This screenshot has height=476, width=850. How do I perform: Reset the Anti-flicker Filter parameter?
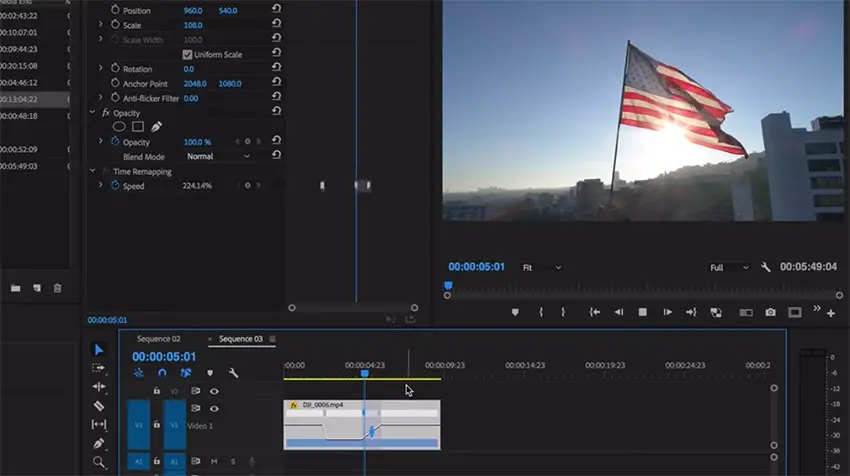pyautogui.click(x=276, y=97)
